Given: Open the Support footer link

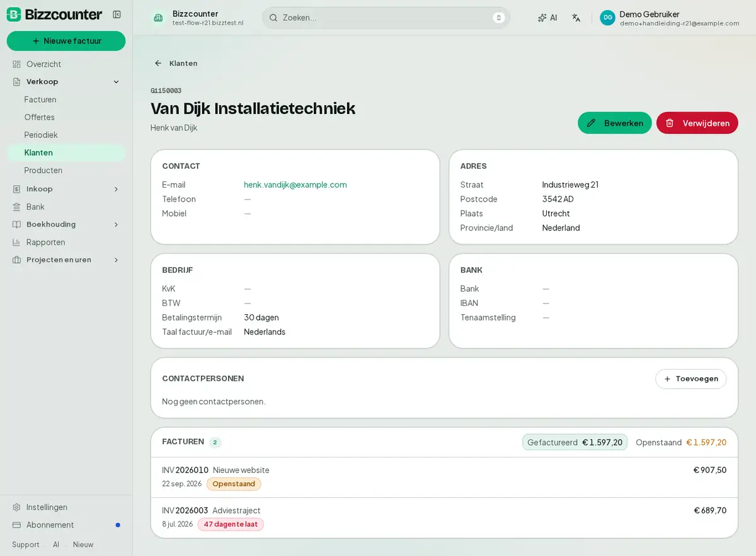Looking at the screenshot, I should [x=26, y=545].
